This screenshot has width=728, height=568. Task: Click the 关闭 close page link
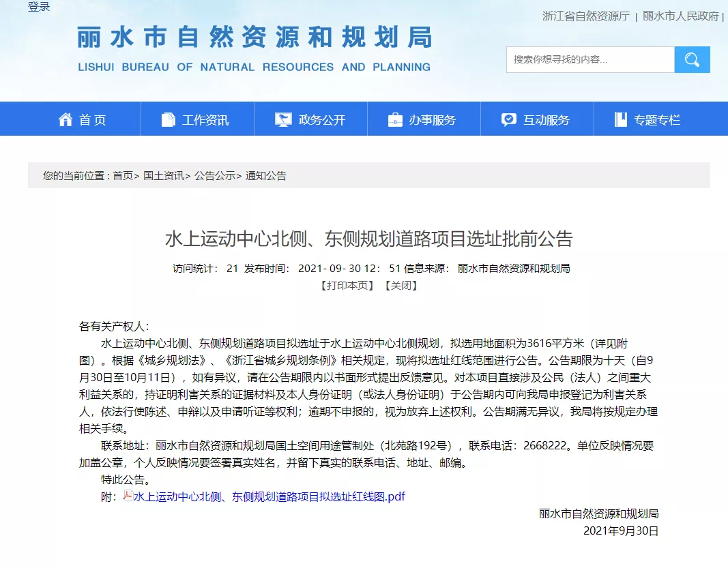[401, 285]
